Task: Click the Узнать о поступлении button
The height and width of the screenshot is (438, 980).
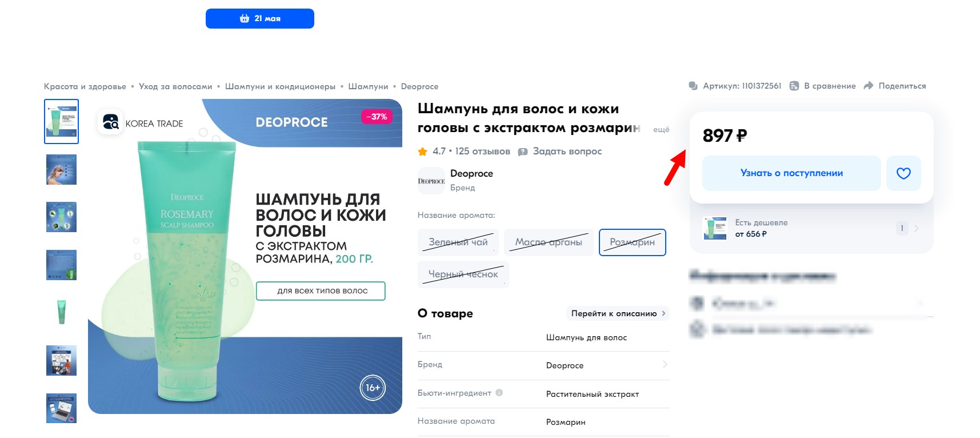Action: [x=791, y=173]
